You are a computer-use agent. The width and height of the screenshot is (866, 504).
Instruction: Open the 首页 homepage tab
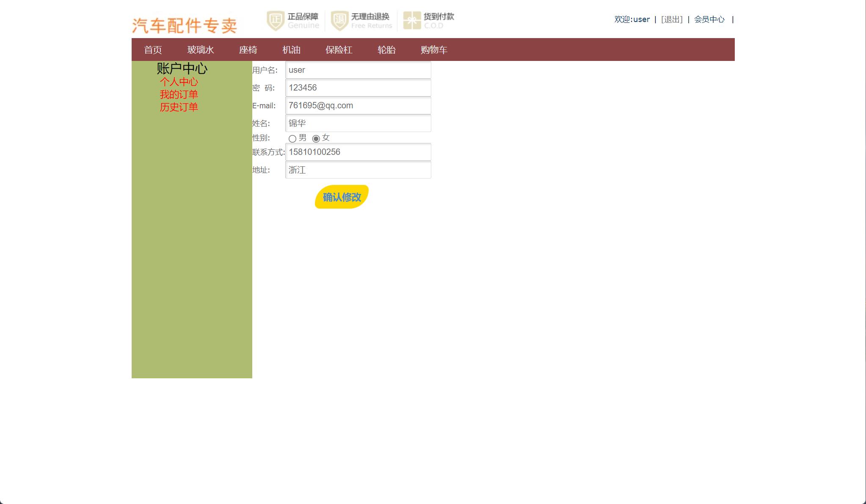click(x=153, y=50)
